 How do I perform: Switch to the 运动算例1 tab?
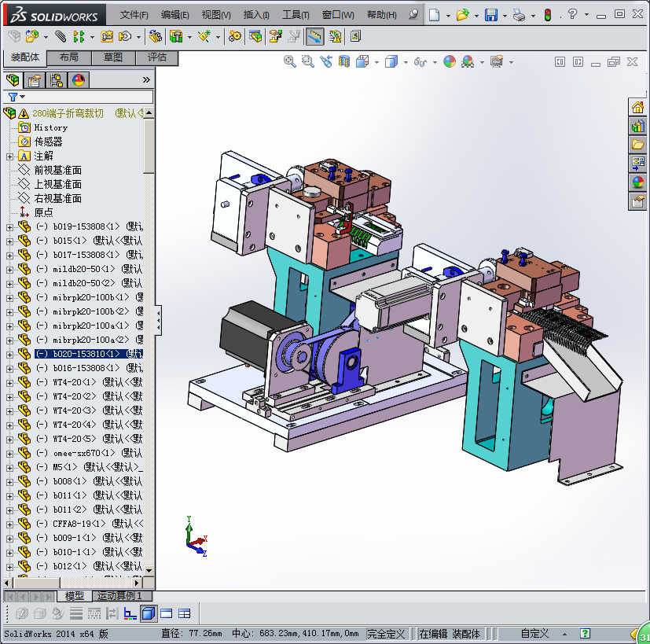120,596
